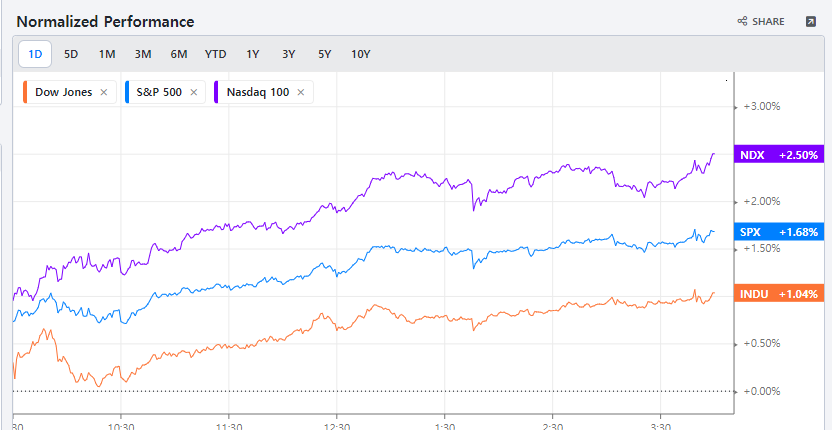Show the 1M performance range
832x430 pixels.
tap(107, 54)
